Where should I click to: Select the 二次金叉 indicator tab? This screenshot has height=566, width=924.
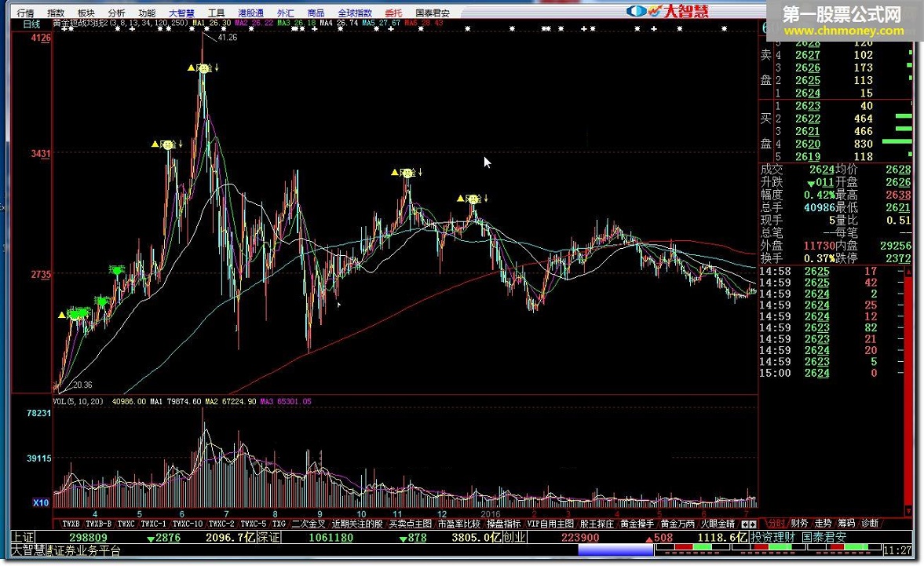[x=309, y=524]
